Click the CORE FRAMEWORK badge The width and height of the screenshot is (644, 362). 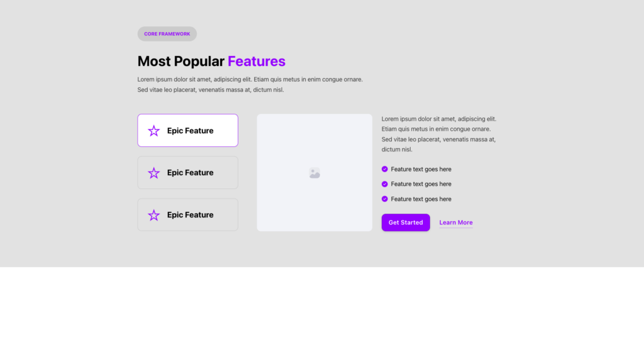[167, 34]
